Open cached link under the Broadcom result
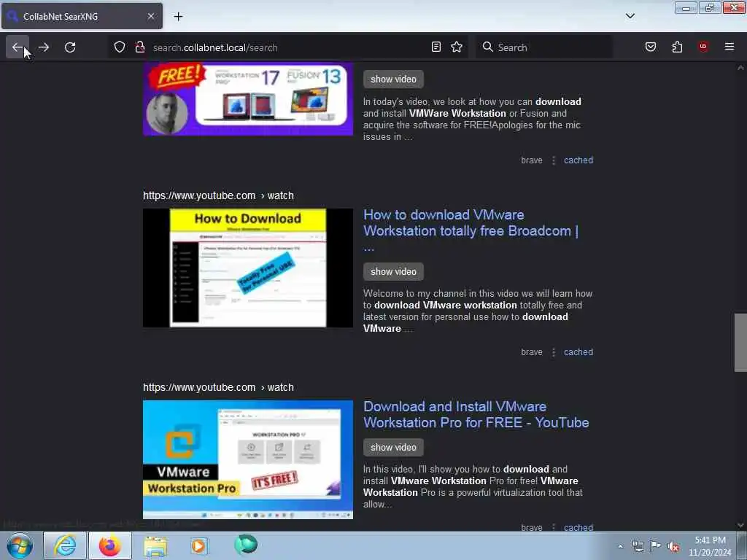This screenshot has width=747, height=560. pos(578,352)
